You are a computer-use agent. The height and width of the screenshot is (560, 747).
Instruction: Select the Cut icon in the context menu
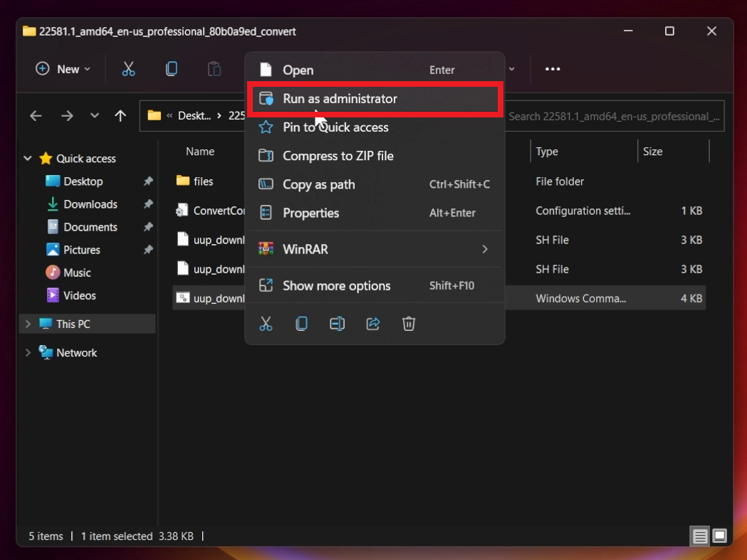pyautogui.click(x=266, y=324)
